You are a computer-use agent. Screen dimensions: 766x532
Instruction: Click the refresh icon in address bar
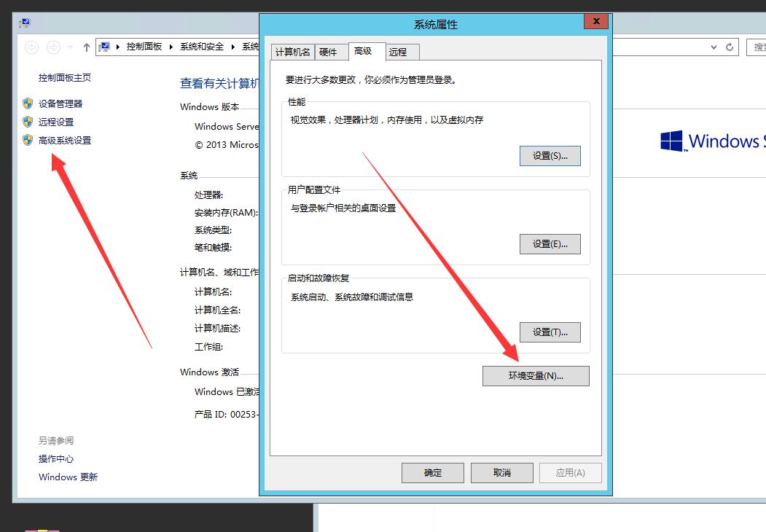(730, 47)
